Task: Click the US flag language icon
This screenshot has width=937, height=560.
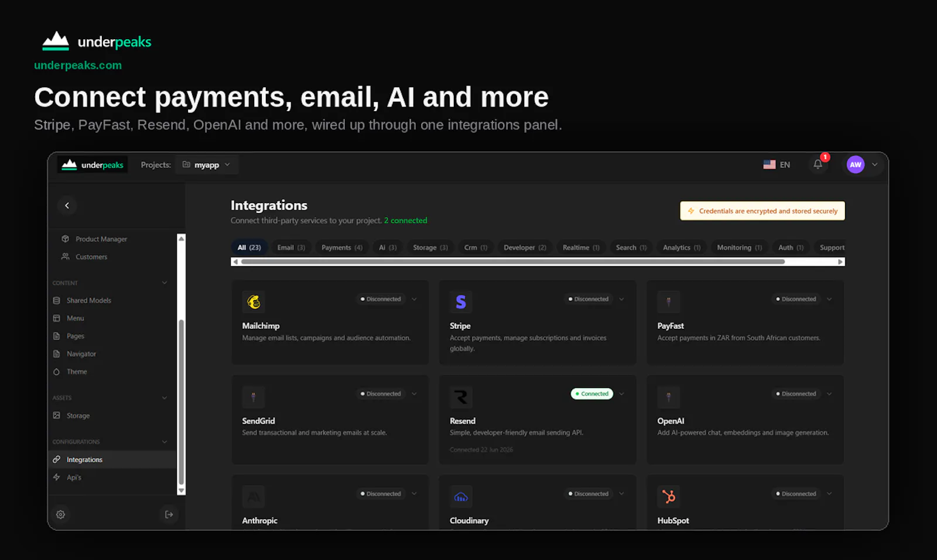Action: pyautogui.click(x=770, y=164)
